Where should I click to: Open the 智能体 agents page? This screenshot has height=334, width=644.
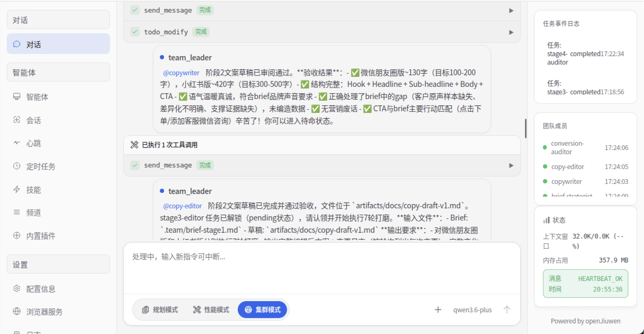click(58, 96)
